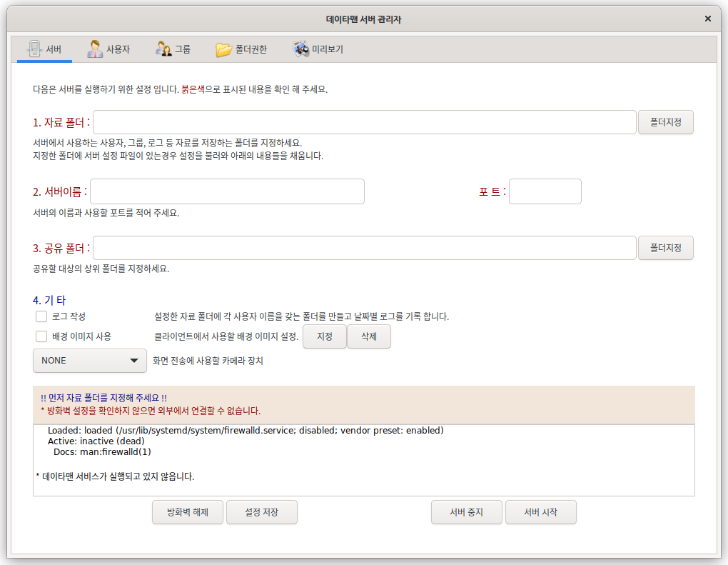Click 폴더지정 button for 공유 폴더
Viewport: 728px width, 565px height.
tap(665, 248)
